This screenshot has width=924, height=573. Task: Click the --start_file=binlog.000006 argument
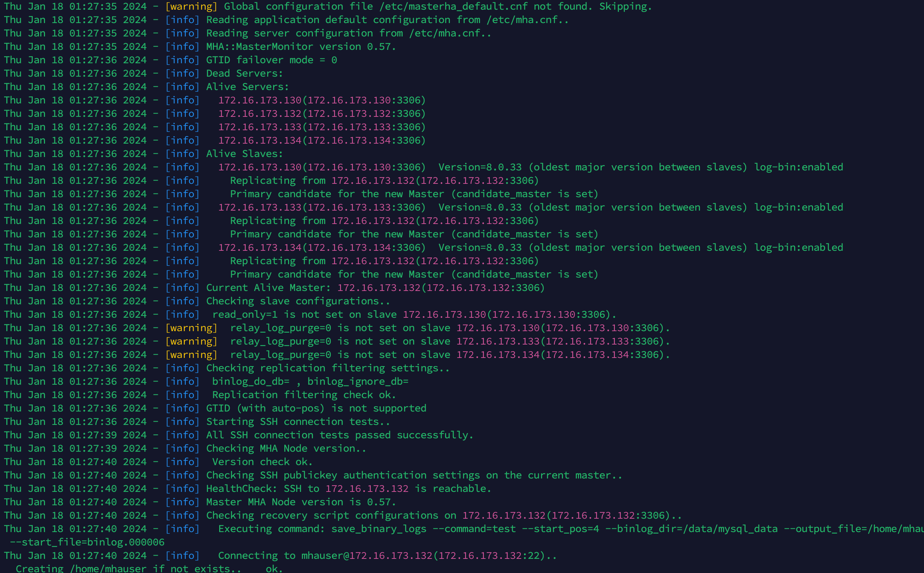(87, 542)
